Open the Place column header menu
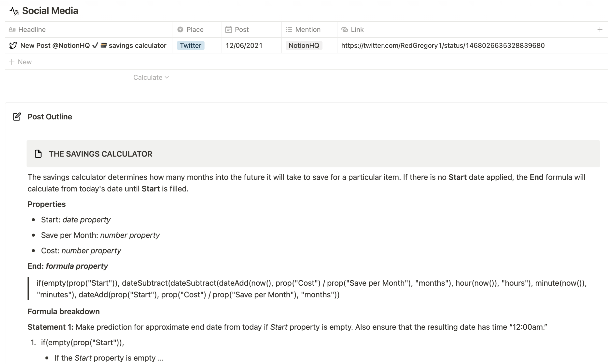The image size is (614, 364). (195, 29)
